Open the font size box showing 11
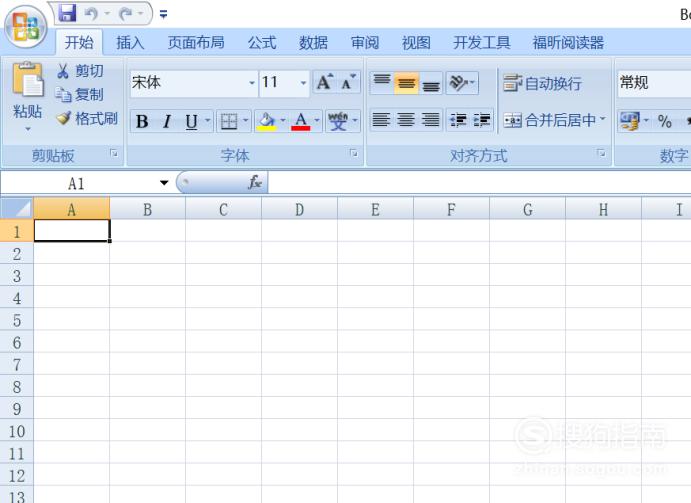Viewport: 691px width, 503px height. [284, 82]
